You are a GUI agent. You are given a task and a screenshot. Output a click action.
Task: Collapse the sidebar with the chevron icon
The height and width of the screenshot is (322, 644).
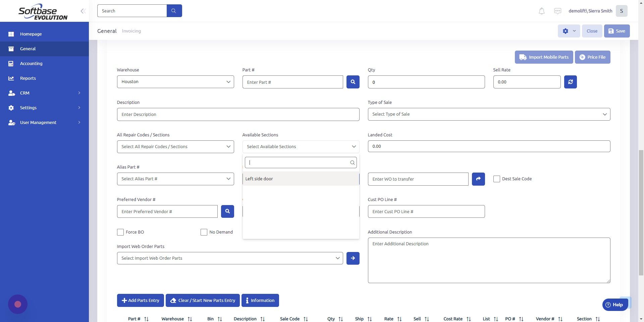[83, 11]
